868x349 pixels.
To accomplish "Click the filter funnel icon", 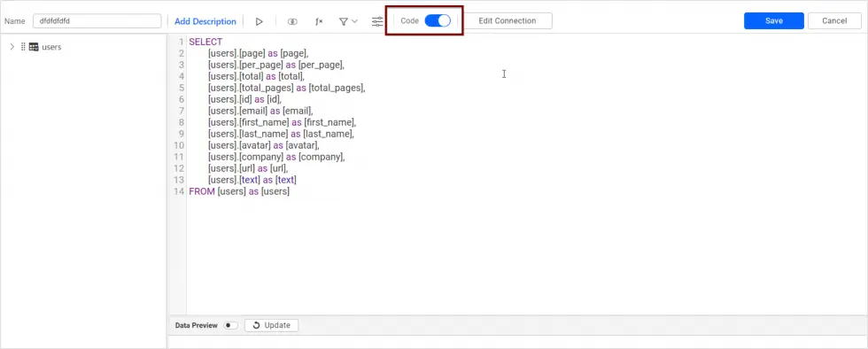I will coord(344,21).
